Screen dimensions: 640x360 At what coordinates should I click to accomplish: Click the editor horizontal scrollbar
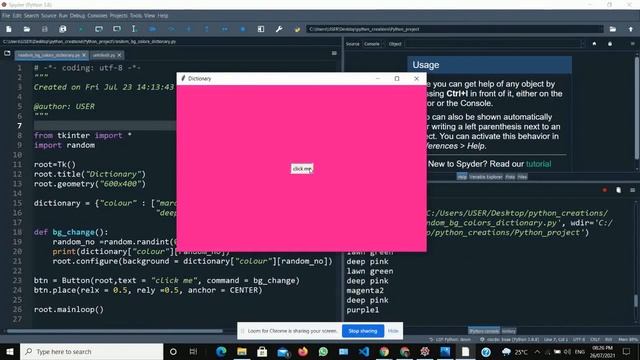click(x=114, y=331)
